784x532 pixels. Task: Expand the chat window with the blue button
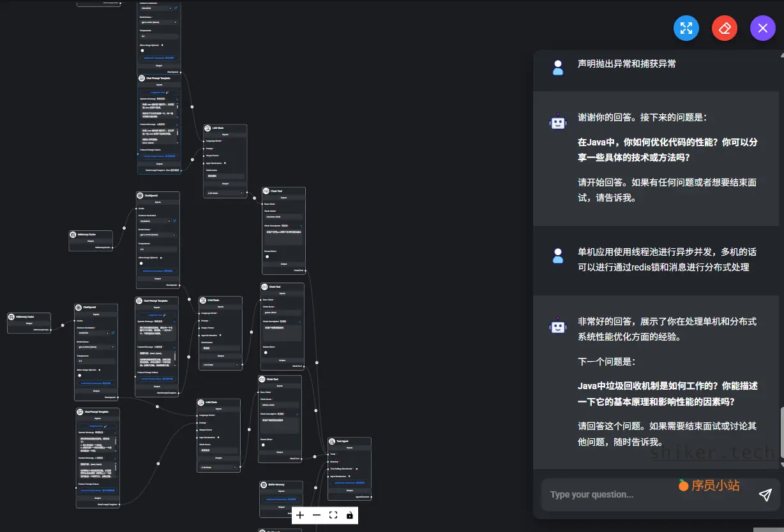pyautogui.click(x=686, y=28)
